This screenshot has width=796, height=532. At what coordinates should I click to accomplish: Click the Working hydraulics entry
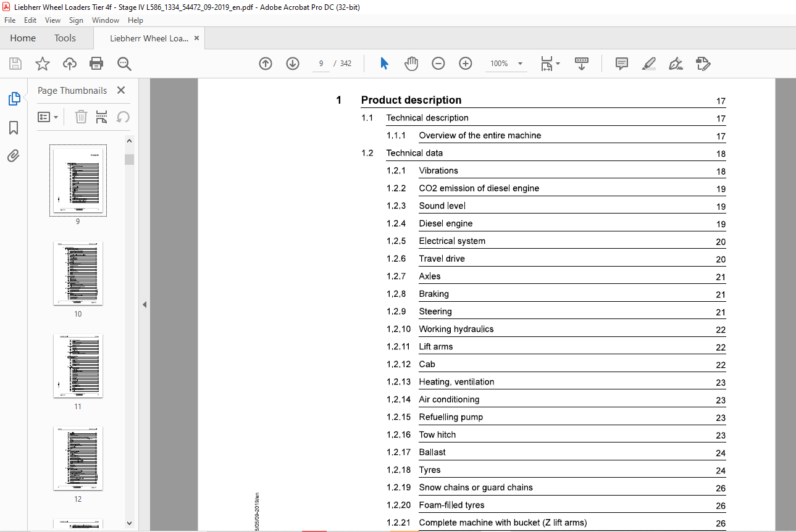pos(456,329)
